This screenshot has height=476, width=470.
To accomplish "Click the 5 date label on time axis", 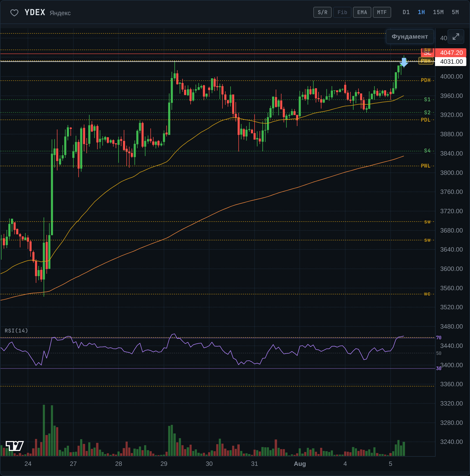I will [390, 464].
